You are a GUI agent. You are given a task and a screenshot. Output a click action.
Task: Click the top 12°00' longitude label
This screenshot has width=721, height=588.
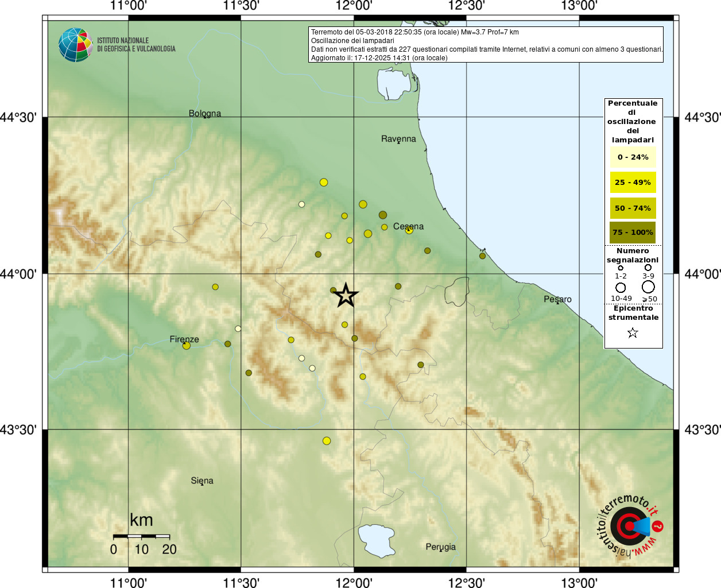(x=354, y=6)
